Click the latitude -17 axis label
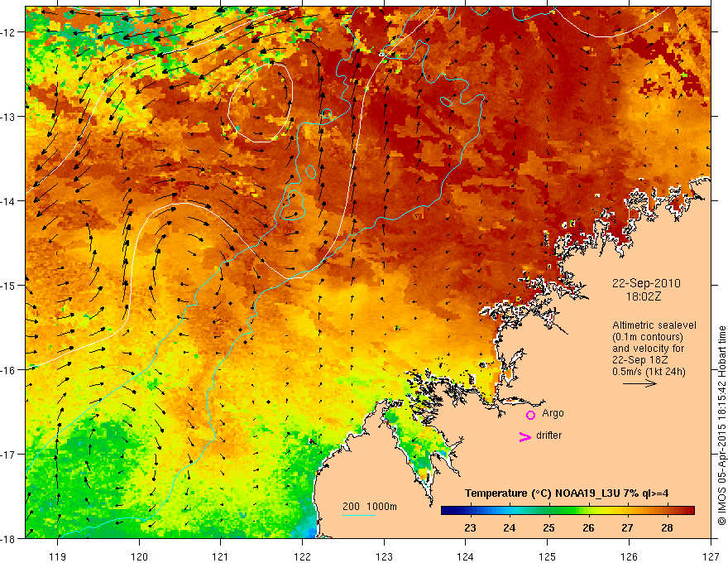Viewport: 728px width, 563px height. coord(8,455)
